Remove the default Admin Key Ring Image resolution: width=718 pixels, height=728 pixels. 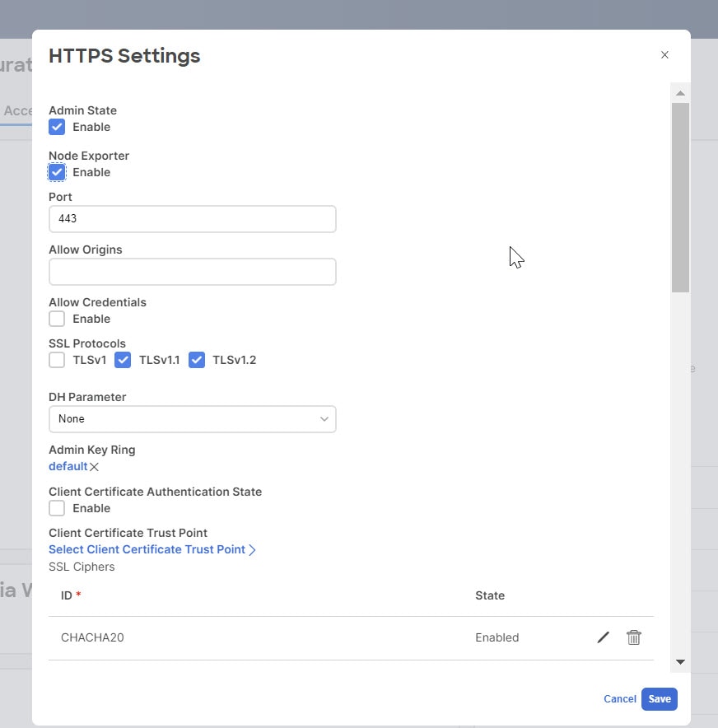95,467
